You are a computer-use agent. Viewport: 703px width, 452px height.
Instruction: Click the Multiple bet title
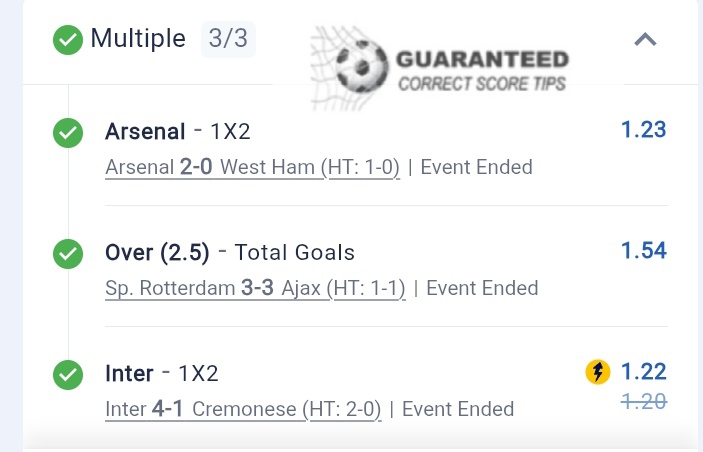138,39
